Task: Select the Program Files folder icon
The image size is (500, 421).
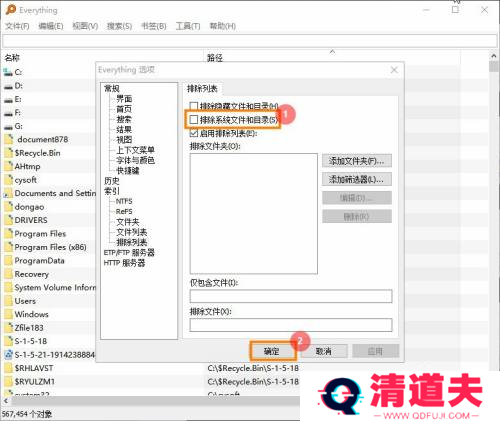Action: (9, 234)
